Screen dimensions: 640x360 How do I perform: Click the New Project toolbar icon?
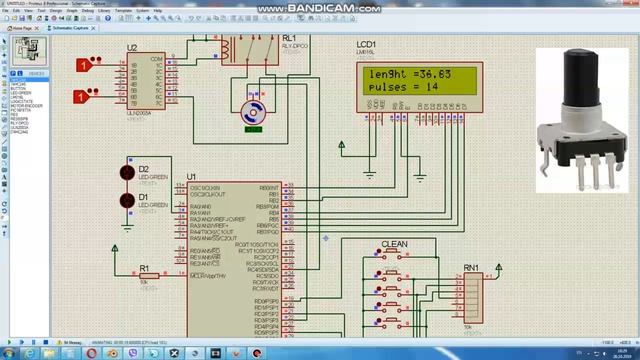click(7, 19)
